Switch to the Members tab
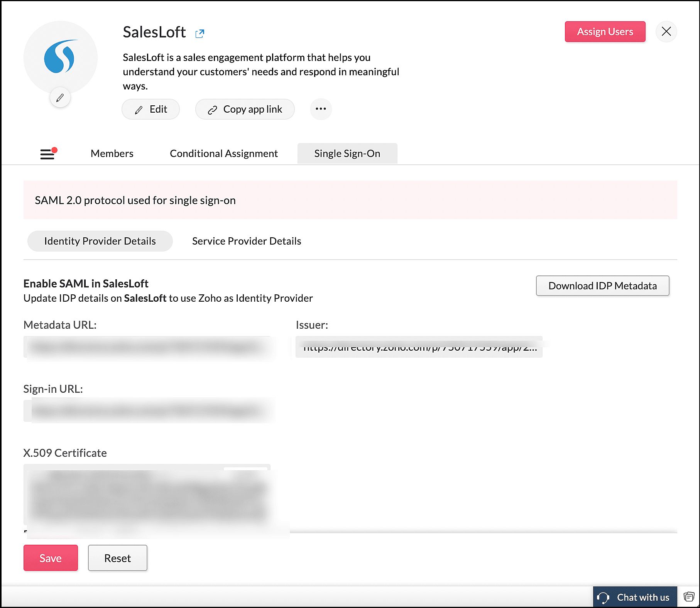The image size is (700, 608). (x=112, y=154)
